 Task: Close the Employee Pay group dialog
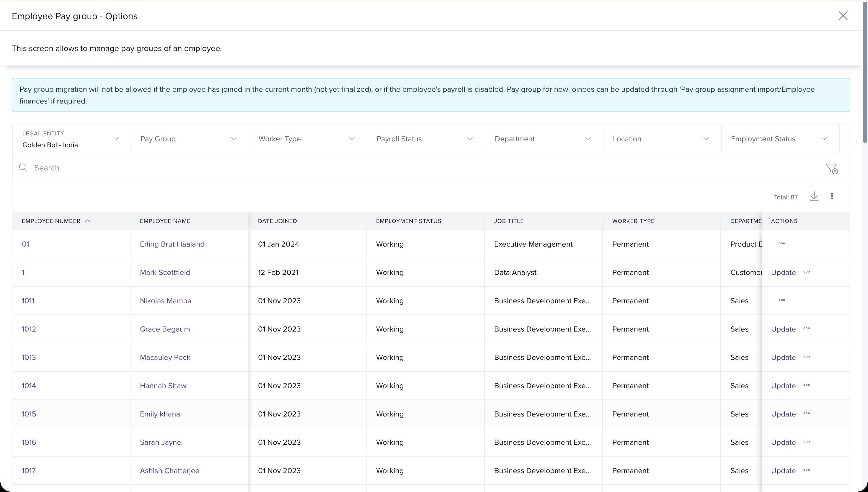pyautogui.click(x=843, y=16)
